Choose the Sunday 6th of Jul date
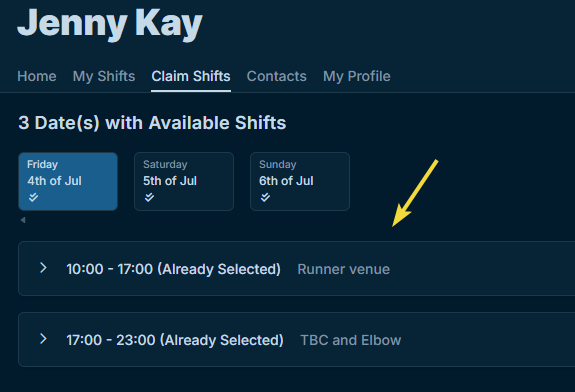This screenshot has width=575, height=392. coord(300,182)
